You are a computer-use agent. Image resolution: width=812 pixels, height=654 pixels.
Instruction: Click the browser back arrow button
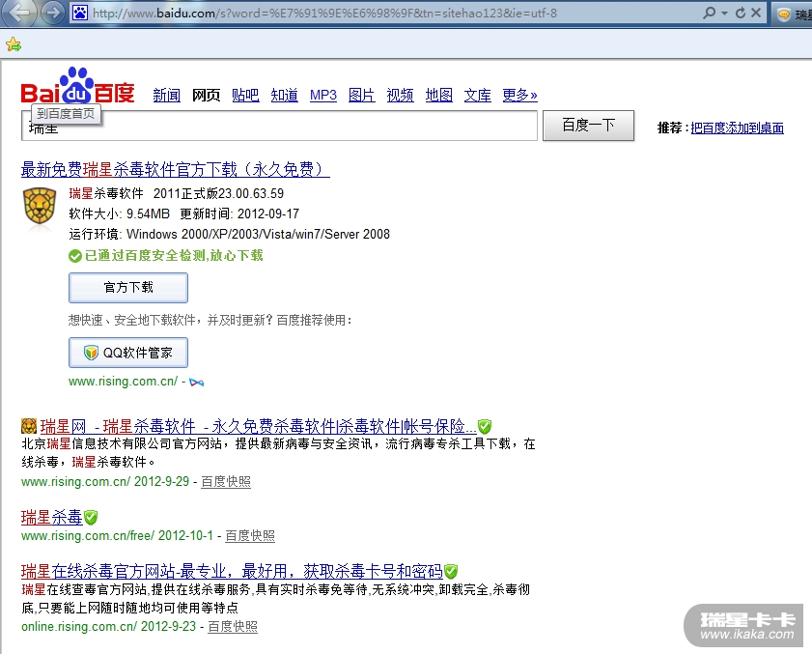[x=19, y=13]
